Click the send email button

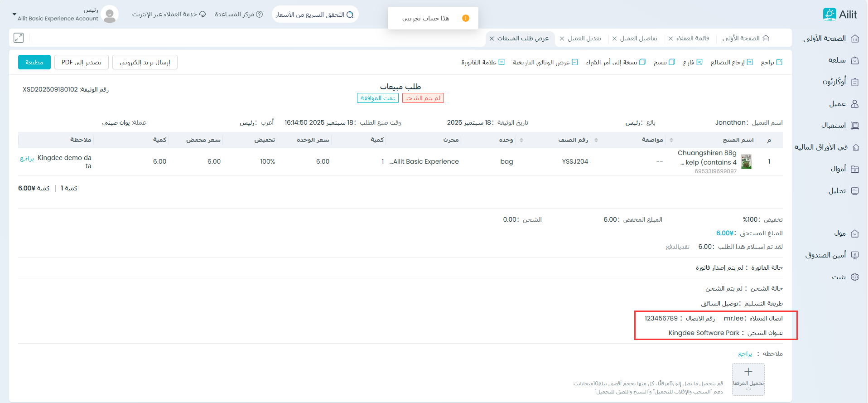coord(145,62)
